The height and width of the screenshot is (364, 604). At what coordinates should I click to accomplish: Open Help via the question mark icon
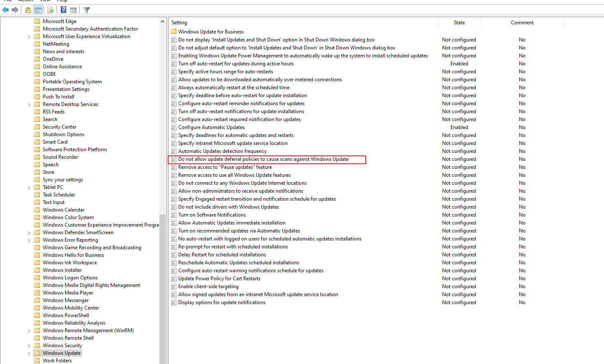click(63, 10)
